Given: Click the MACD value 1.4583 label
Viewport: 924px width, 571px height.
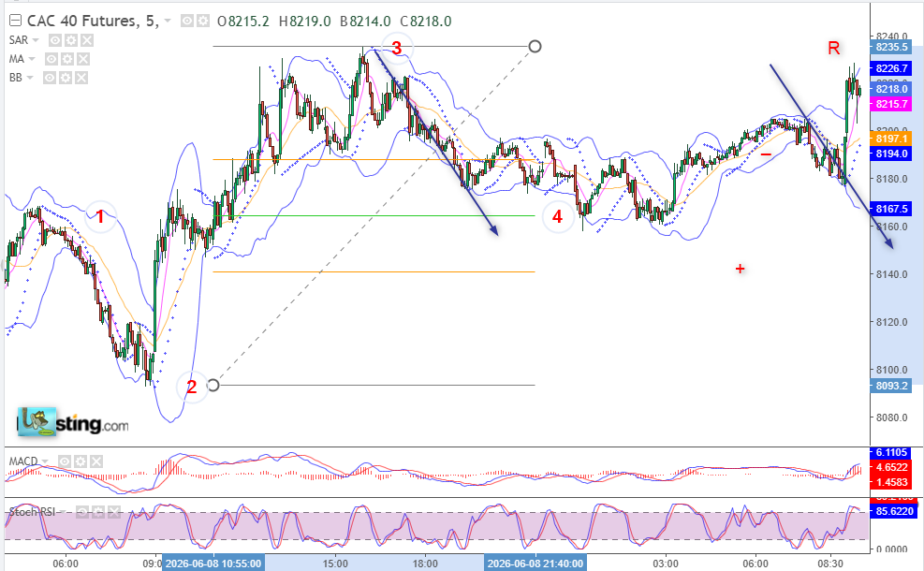Looking at the screenshot, I should pos(891,482).
